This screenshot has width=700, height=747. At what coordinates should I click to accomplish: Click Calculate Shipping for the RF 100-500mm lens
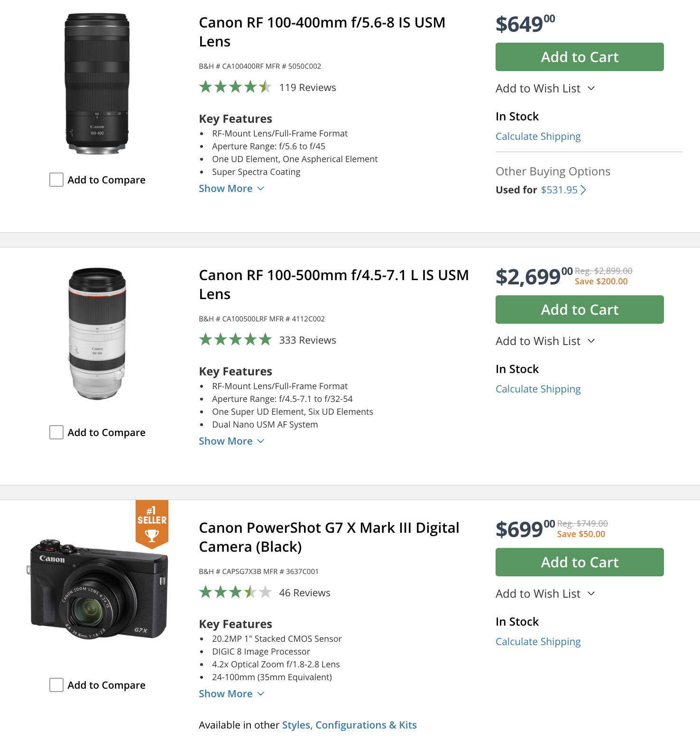pyautogui.click(x=538, y=389)
